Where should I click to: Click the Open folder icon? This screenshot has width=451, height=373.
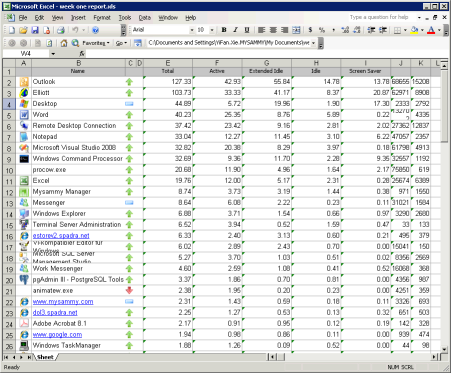(x=23, y=30)
